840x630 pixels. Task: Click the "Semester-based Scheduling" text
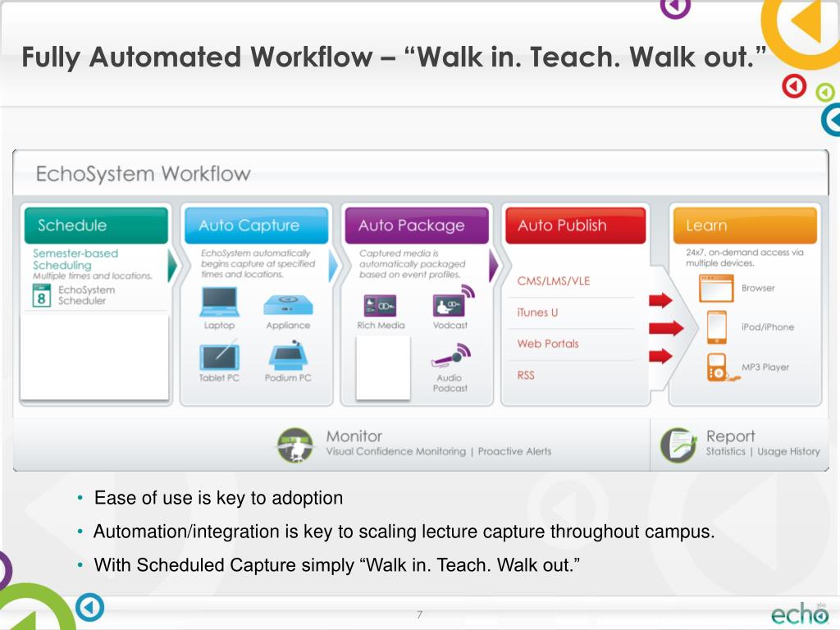click(x=75, y=259)
